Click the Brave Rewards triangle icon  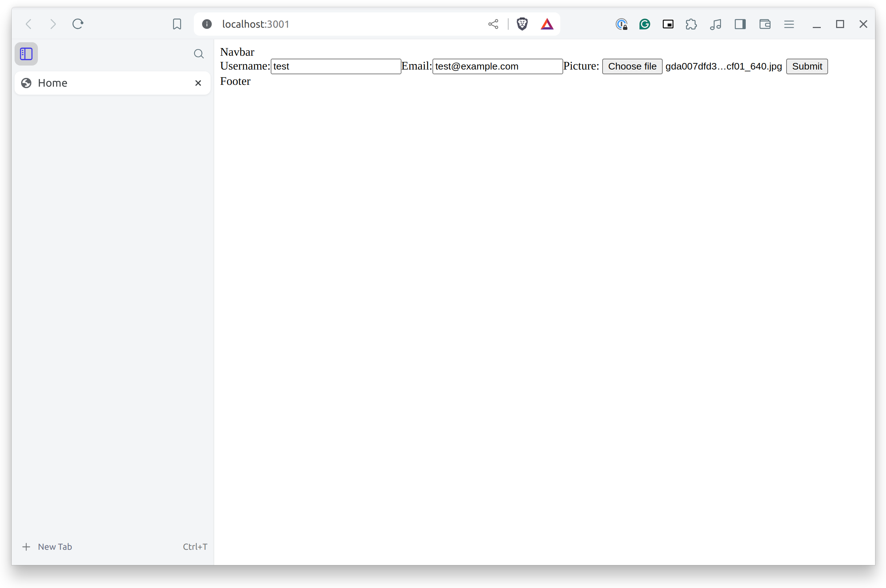click(x=547, y=24)
